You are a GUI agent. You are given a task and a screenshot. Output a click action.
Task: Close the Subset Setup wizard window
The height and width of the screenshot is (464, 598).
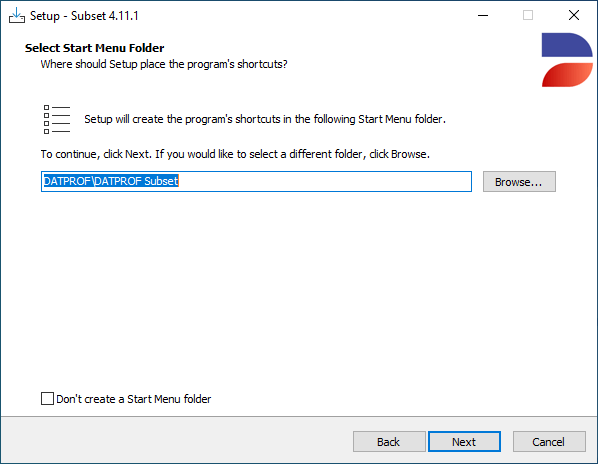[574, 16]
